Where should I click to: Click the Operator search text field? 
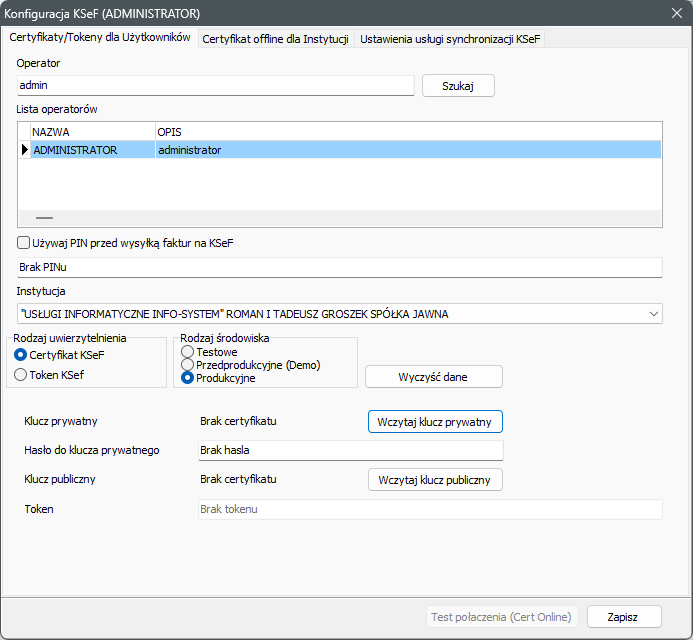tap(215, 86)
